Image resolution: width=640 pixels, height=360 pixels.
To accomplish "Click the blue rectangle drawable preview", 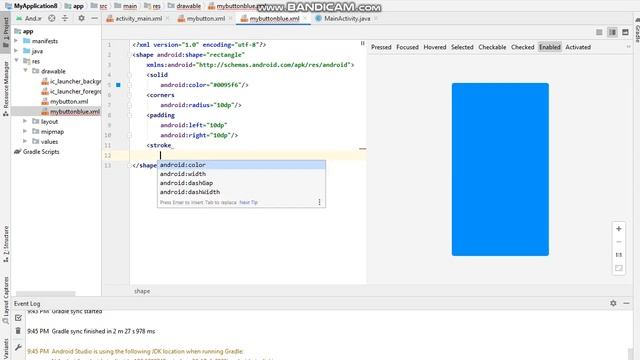I will point(500,169).
